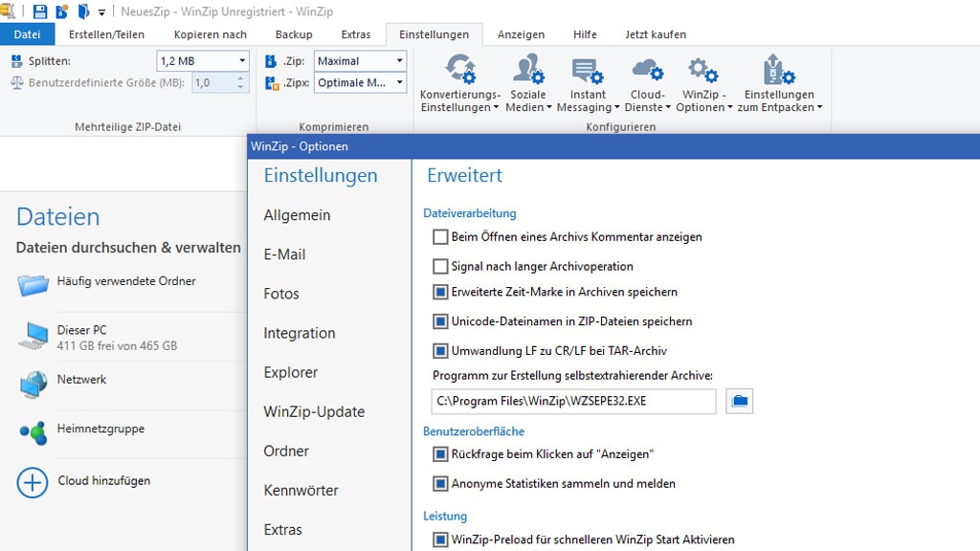
Task: Increase the Benutzerdefinierte Größe spinner value
Action: point(240,78)
